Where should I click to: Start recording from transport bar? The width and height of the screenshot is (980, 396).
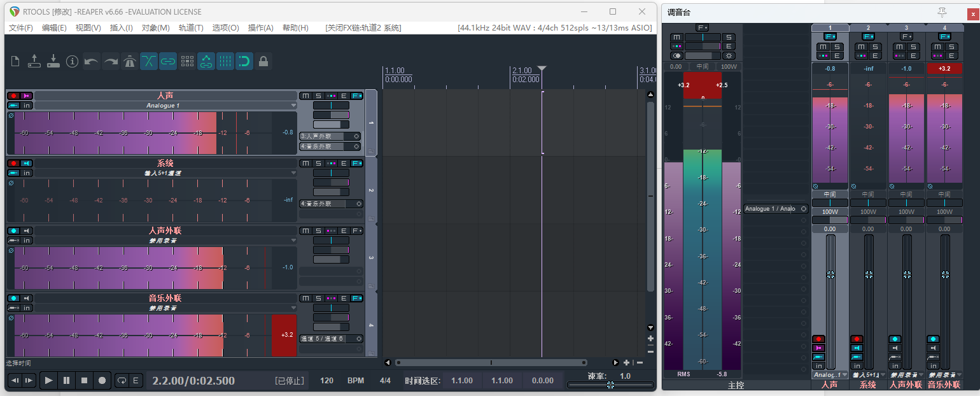click(x=102, y=380)
